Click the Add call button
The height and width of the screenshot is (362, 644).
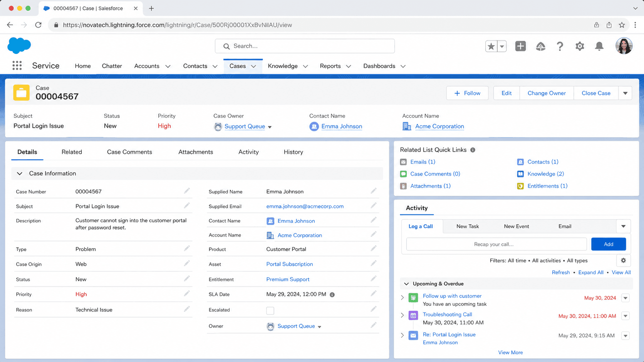click(609, 244)
